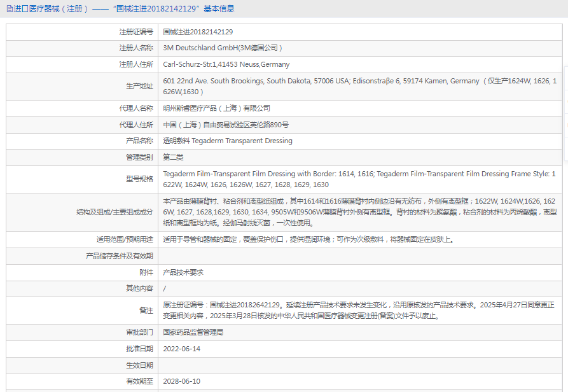This screenshot has width=568, height=392.
Task: Select the 审批部门 label
Action: tap(139, 333)
